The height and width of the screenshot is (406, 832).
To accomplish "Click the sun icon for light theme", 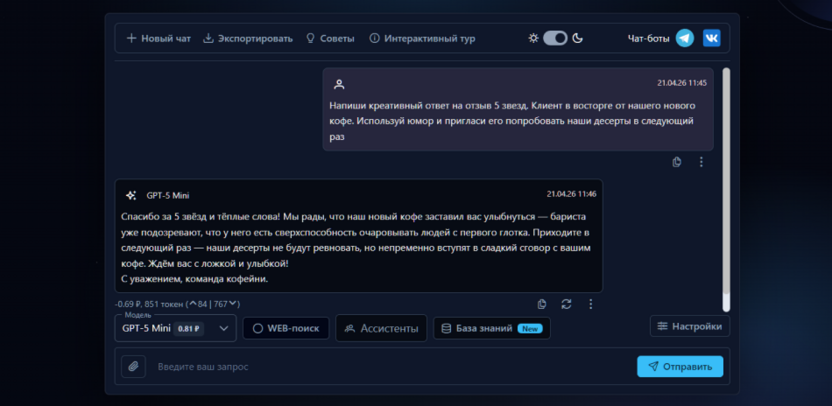I will [x=533, y=38].
